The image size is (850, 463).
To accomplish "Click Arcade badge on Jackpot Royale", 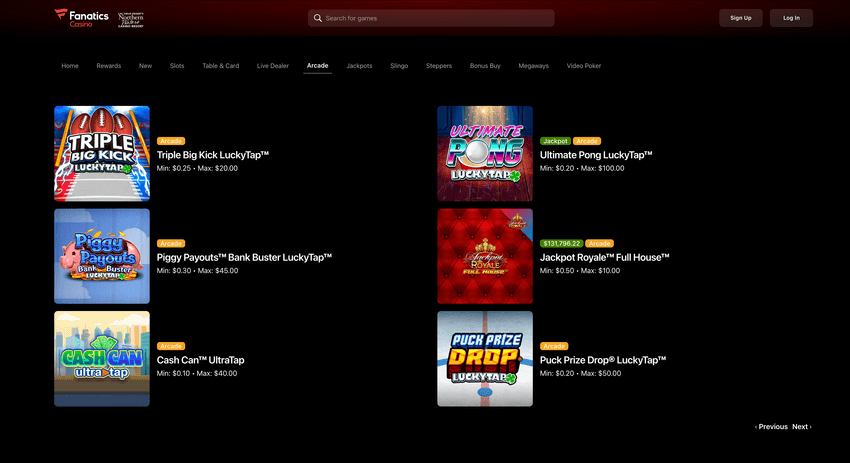I will (x=600, y=243).
